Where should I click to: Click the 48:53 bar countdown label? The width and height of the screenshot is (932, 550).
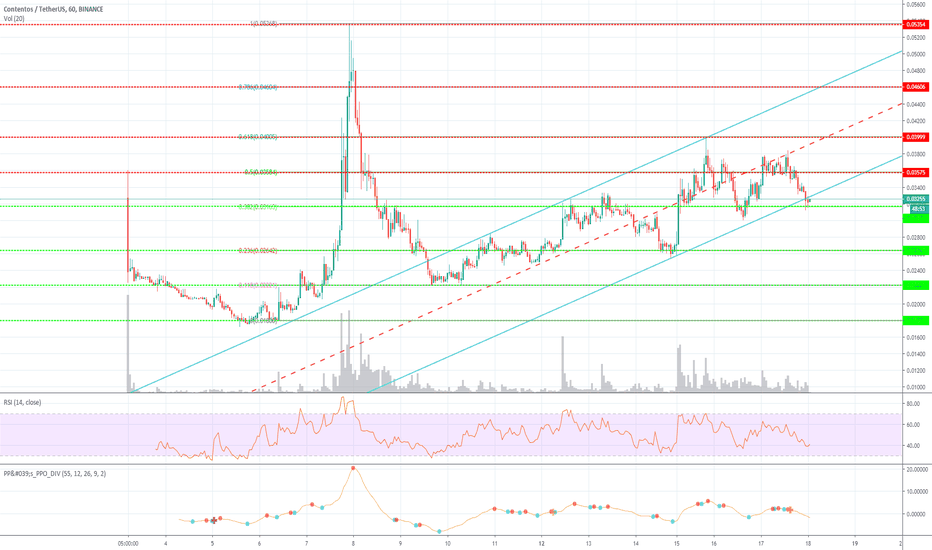tap(917, 209)
